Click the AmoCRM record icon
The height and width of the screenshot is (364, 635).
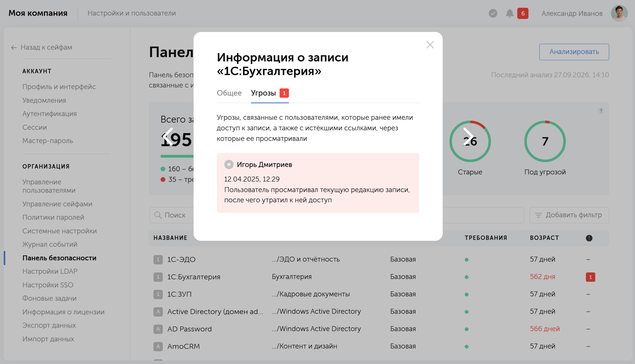158,346
